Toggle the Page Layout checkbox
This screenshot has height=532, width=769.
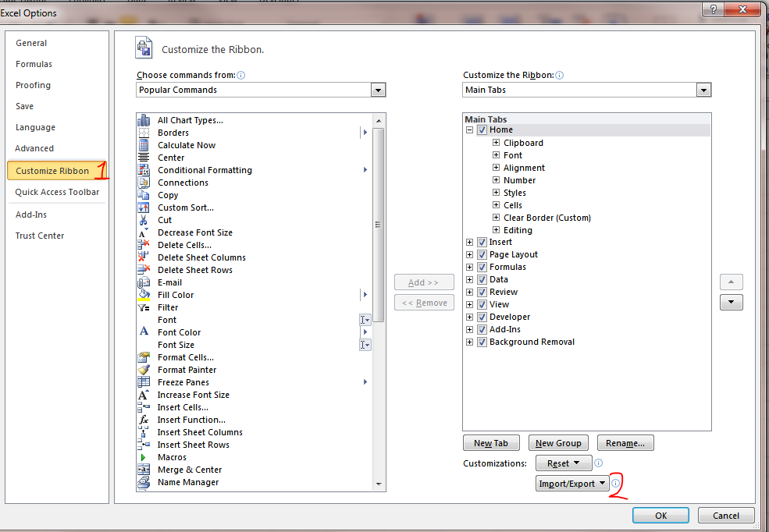(482, 255)
